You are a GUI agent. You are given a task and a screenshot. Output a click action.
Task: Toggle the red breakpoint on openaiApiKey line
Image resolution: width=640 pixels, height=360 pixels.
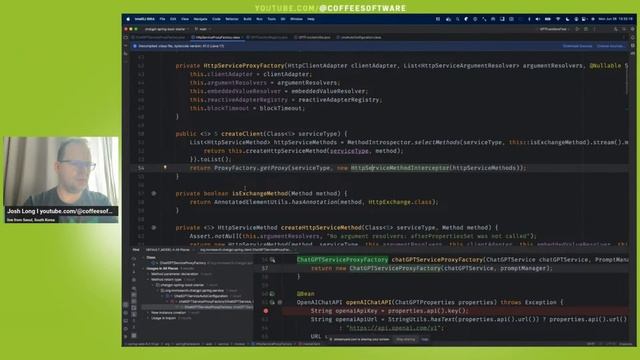point(266,311)
